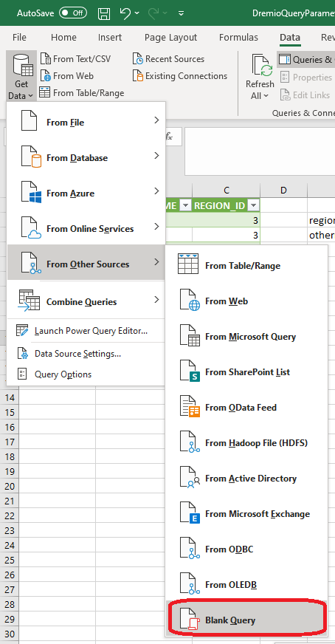Switch to the Formulas tab
The height and width of the screenshot is (644, 335).
(x=238, y=38)
